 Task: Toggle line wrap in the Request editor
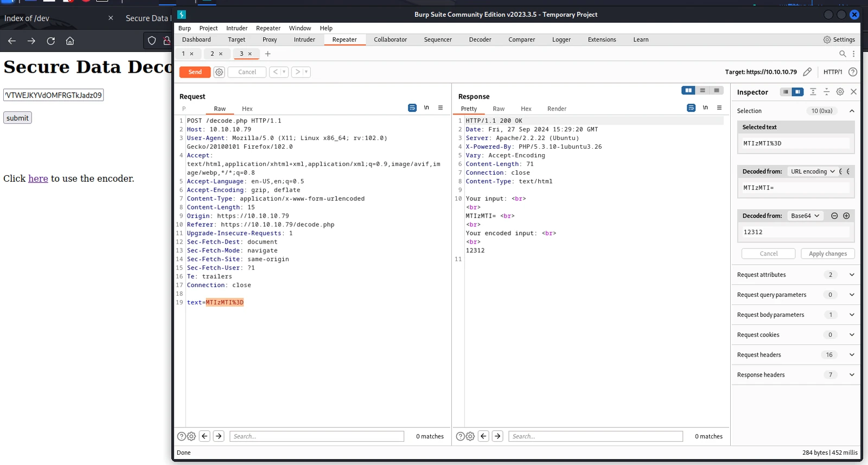tap(412, 108)
